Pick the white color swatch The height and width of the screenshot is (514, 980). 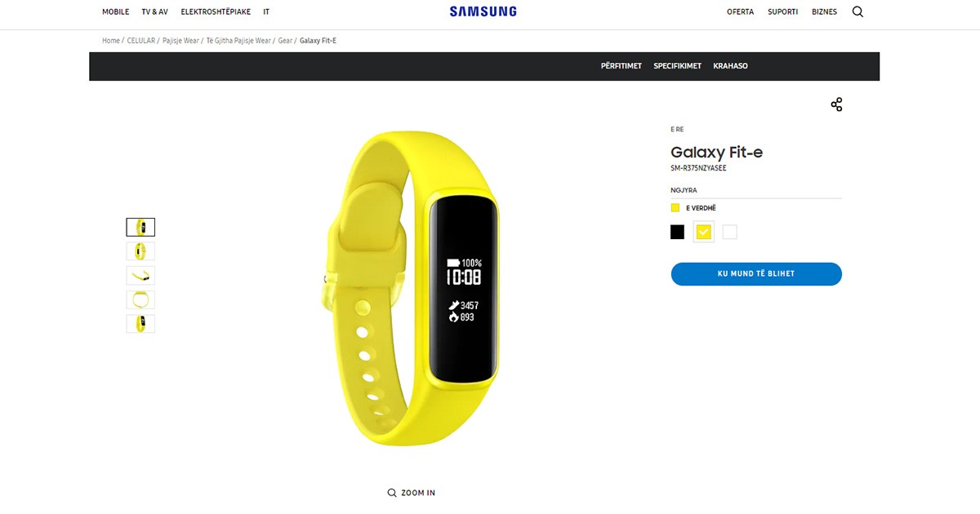point(730,233)
